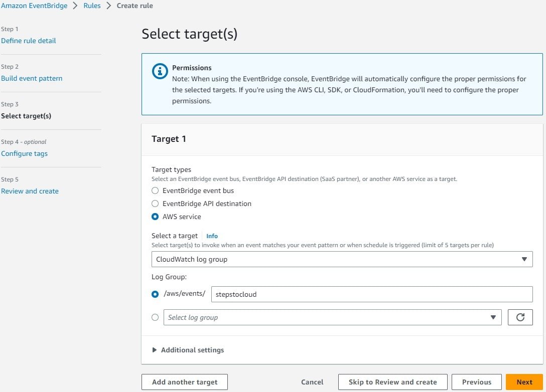Click the stepstocloud log group name field
The height and width of the screenshot is (392, 546).
371,294
